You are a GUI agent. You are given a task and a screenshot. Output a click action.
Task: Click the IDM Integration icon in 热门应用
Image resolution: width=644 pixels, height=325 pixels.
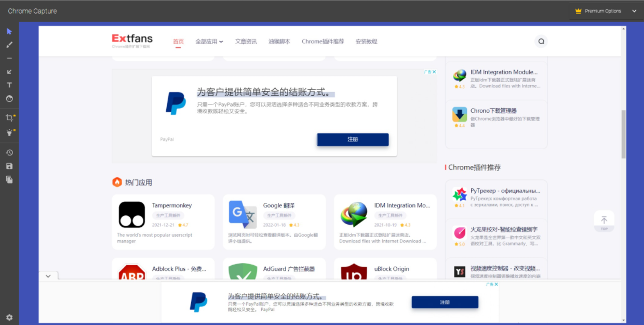coord(354,215)
